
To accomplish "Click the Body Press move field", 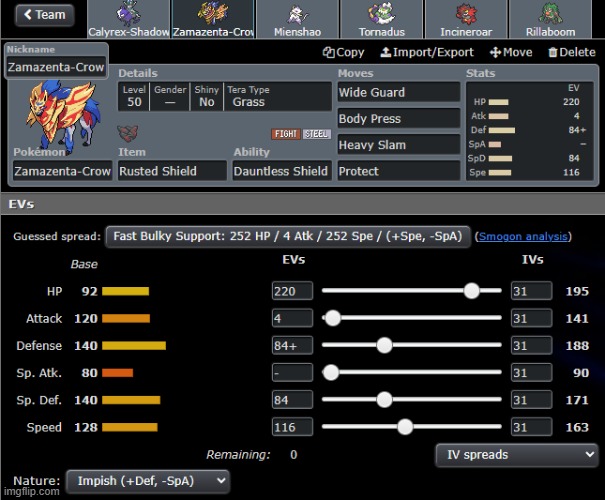I will point(398,118).
